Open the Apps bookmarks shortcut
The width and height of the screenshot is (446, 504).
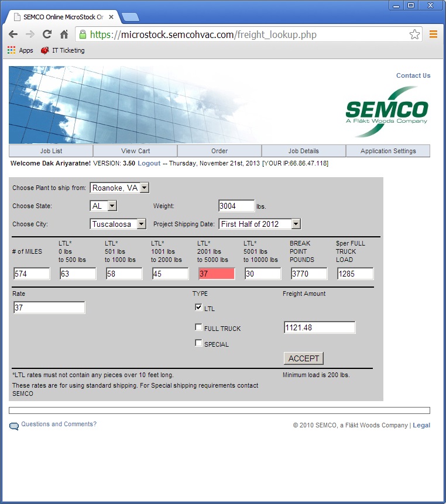(x=20, y=50)
